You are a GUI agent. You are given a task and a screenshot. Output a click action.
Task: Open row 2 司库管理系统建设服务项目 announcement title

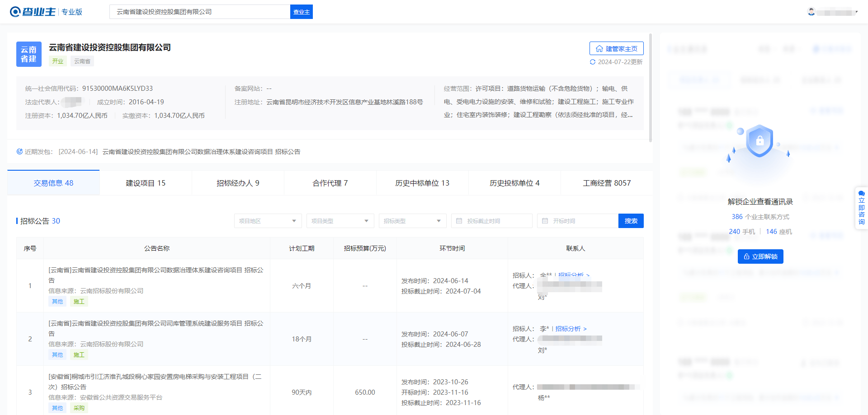coord(156,328)
